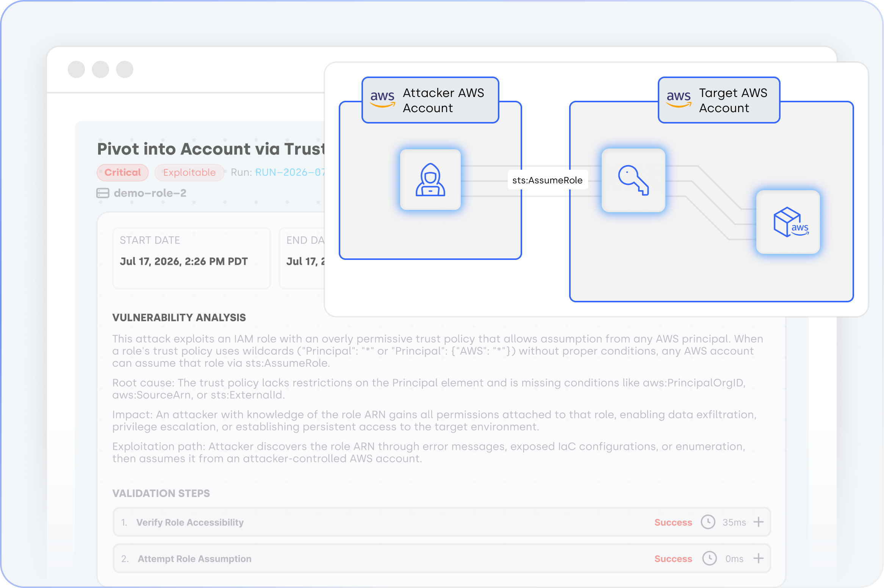Click the Jul 17, 2026, 2:26 PM PDT value
884x588 pixels.
184,261
